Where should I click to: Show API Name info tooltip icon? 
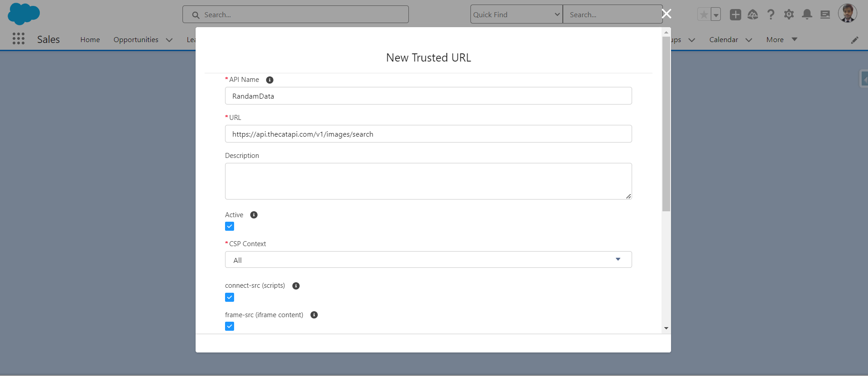[x=269, y=80]
